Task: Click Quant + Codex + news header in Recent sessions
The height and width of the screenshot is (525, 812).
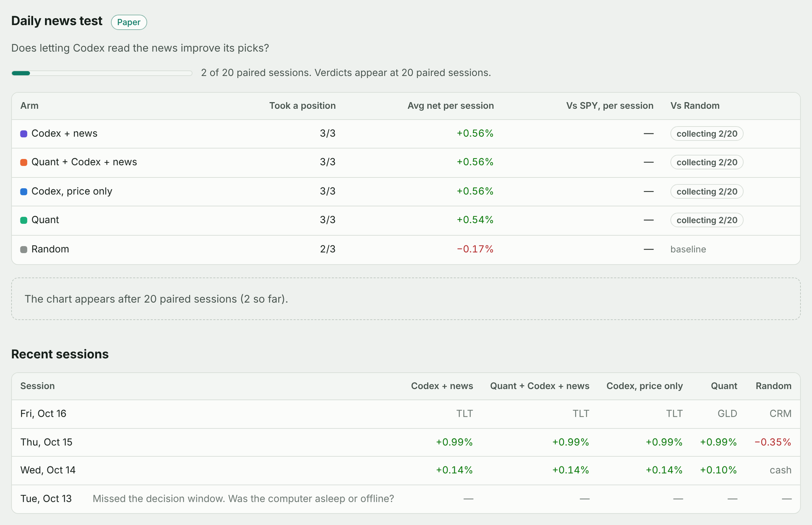Action: coord(539,386)
